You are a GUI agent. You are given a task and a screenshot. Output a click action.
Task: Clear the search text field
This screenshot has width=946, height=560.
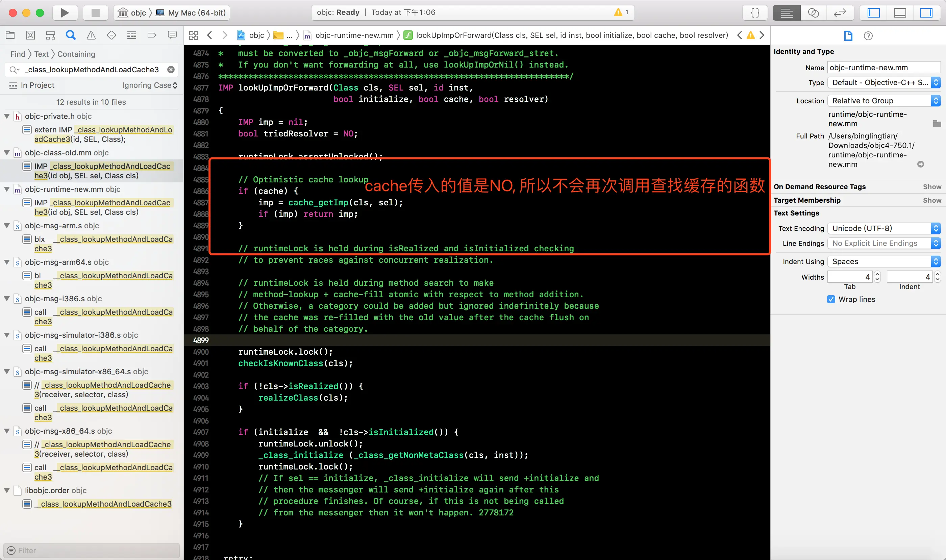click(x=171, y=70)
